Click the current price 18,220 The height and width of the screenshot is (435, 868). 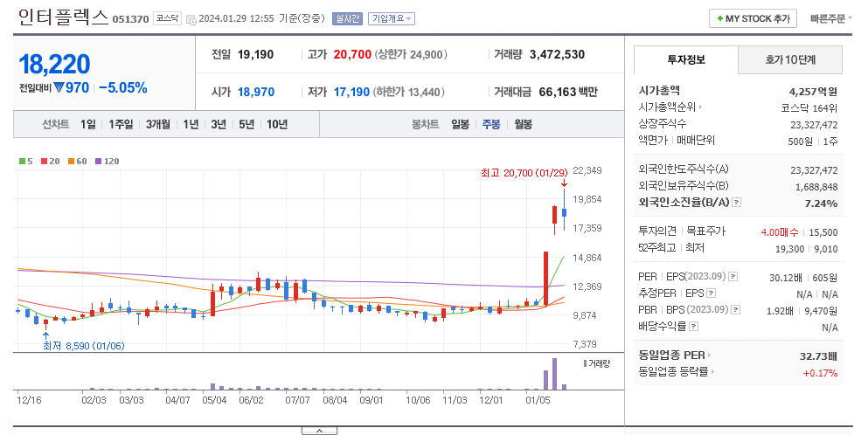[x=54, y=64]
